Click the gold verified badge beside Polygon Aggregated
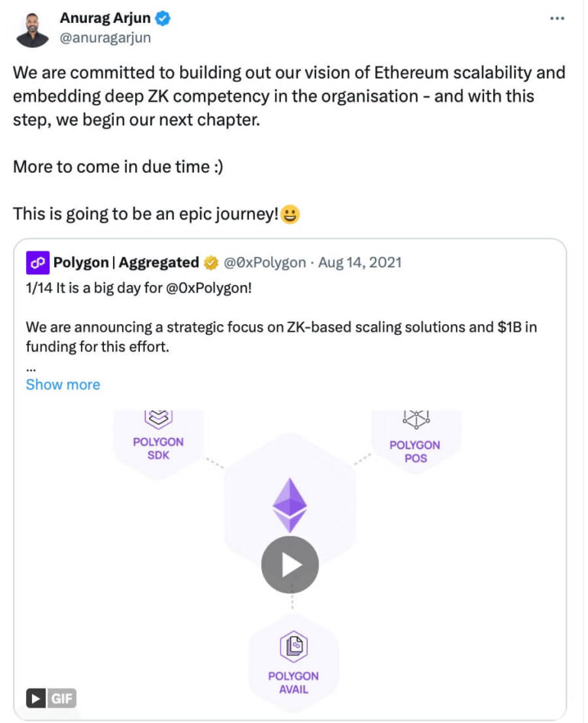588x723 pixels. pyautogui.click(x=211, y=262)
